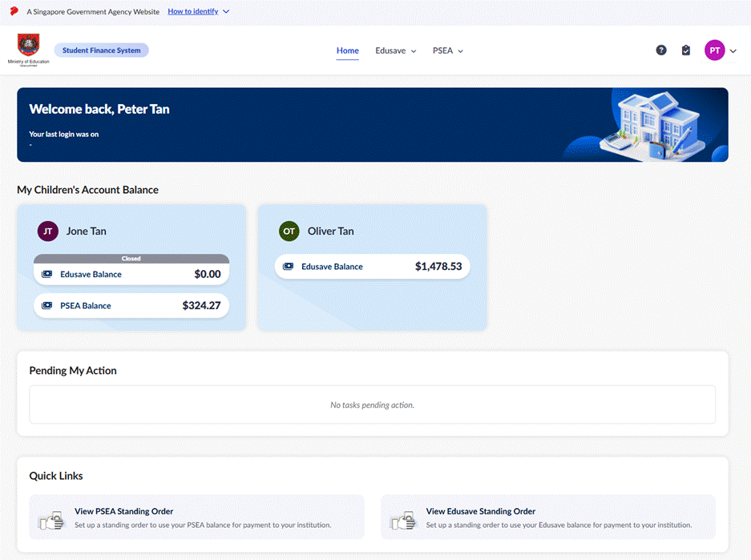751x560 pixels.
Task: Open the help question mark icon
Action: 661,50
